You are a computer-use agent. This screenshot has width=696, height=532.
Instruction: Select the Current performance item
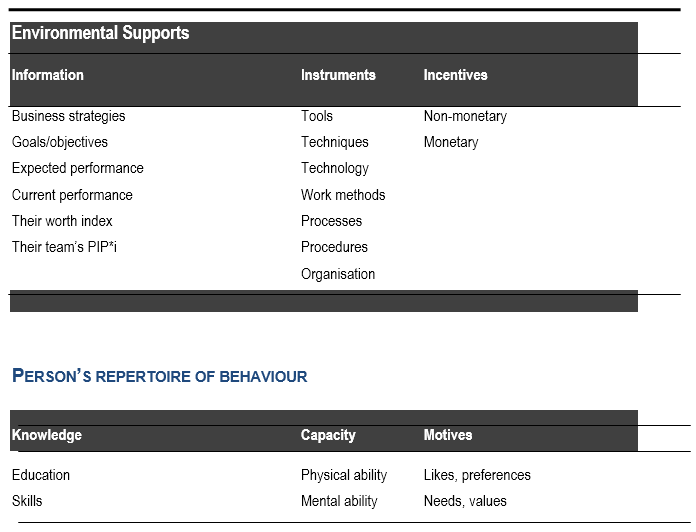point(72,195)
